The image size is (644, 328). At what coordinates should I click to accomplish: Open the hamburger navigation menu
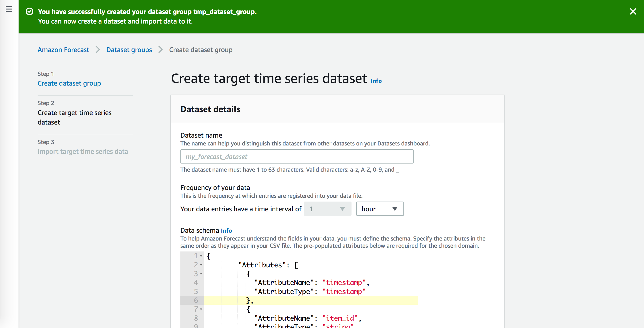[x=9, y=9]
